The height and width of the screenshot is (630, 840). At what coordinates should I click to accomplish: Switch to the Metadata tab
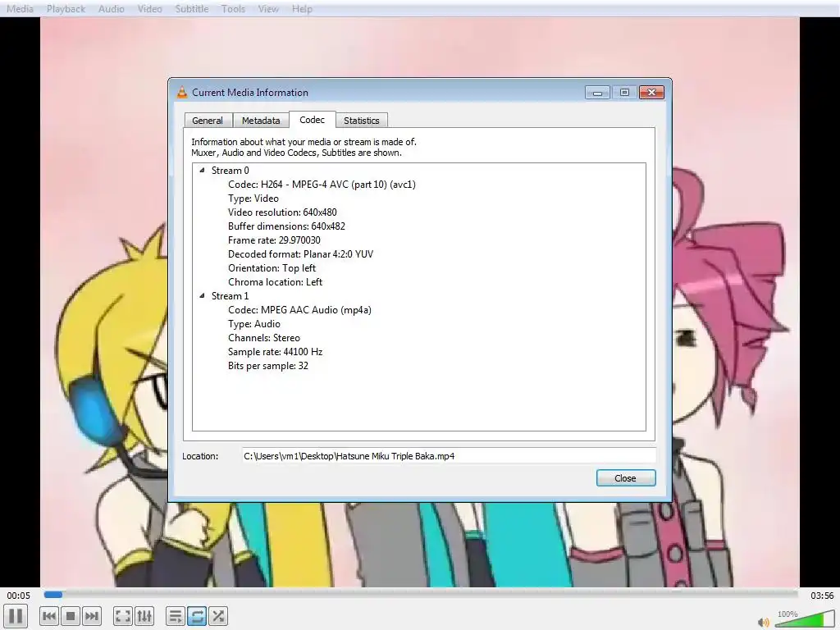click(x=261, y=121)
